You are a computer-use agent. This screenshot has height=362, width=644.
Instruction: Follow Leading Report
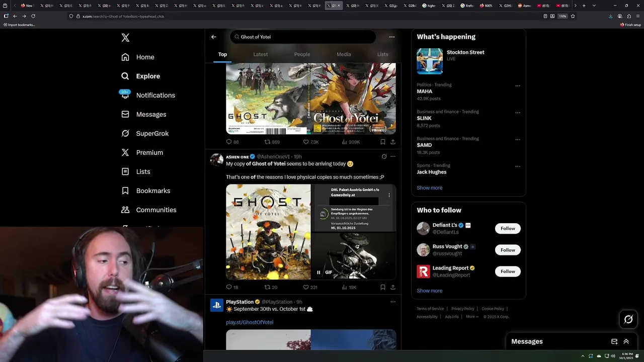point(508,271)
